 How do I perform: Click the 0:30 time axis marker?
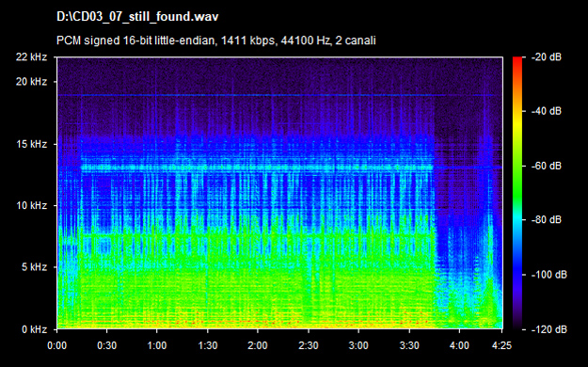[x=107, y=345]
